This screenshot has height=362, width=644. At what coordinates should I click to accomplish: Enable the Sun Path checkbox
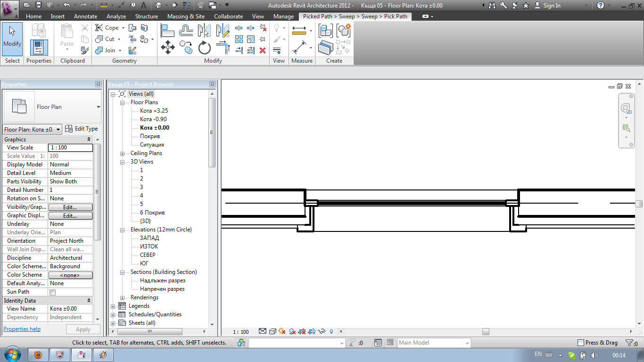tap(53, 292)
